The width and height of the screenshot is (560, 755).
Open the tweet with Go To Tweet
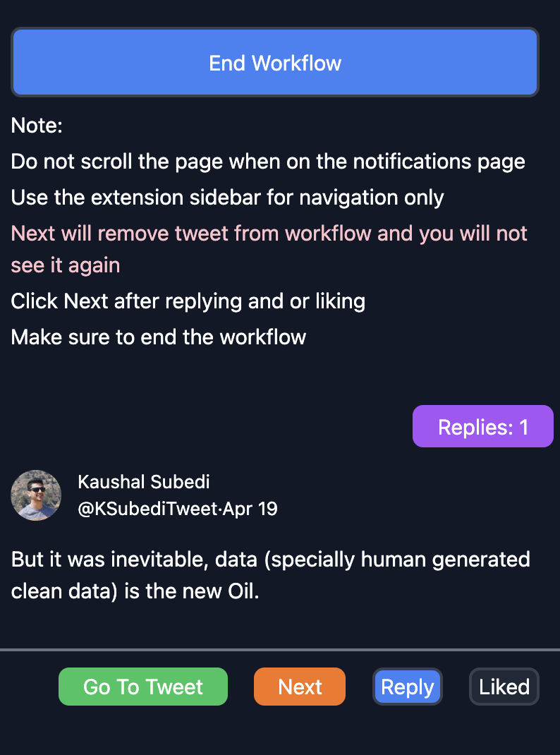[143, 687]
